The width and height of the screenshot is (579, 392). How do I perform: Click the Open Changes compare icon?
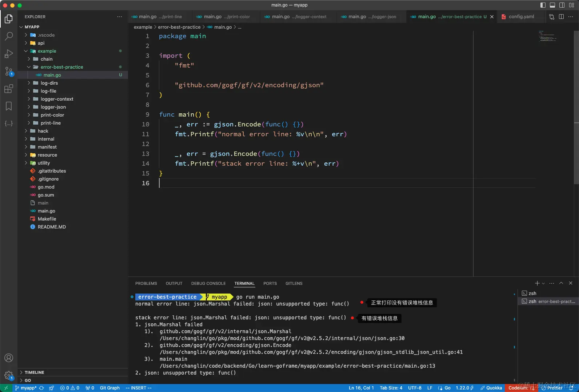pos(552,17)
